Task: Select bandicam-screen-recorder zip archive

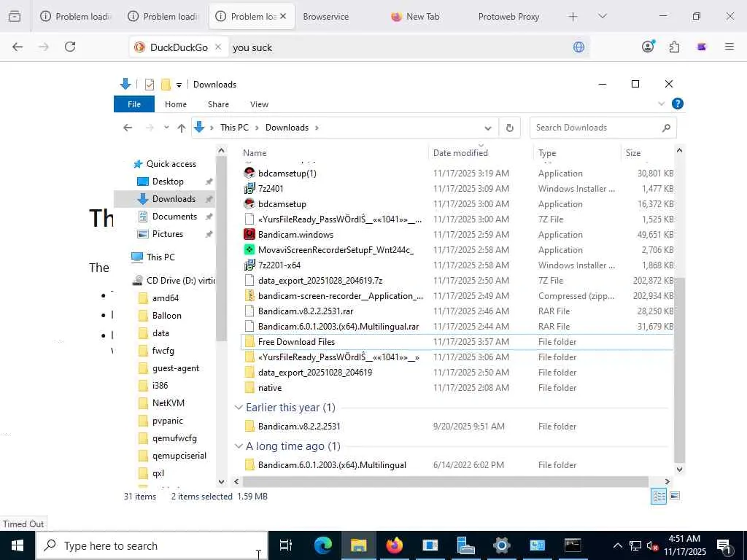Action: tap(340, 296)
